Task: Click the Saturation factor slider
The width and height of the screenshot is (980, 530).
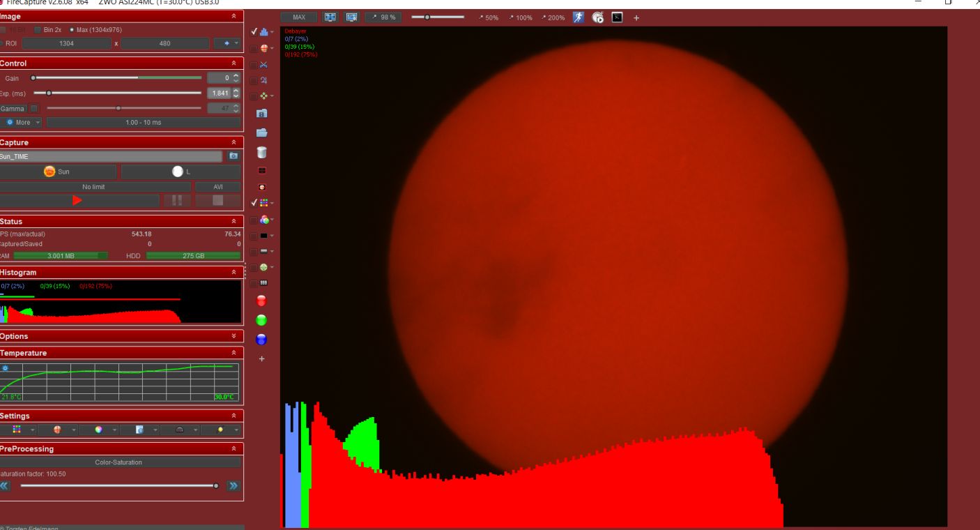Action: tap(118, 485)
